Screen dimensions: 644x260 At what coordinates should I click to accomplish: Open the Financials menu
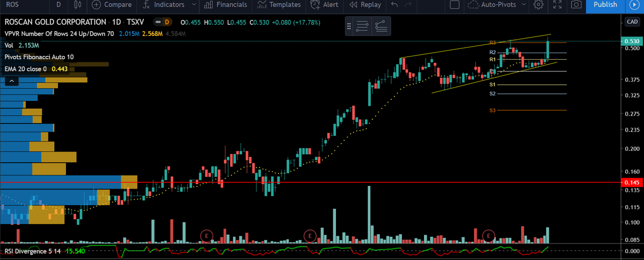[x=226, y=5]
